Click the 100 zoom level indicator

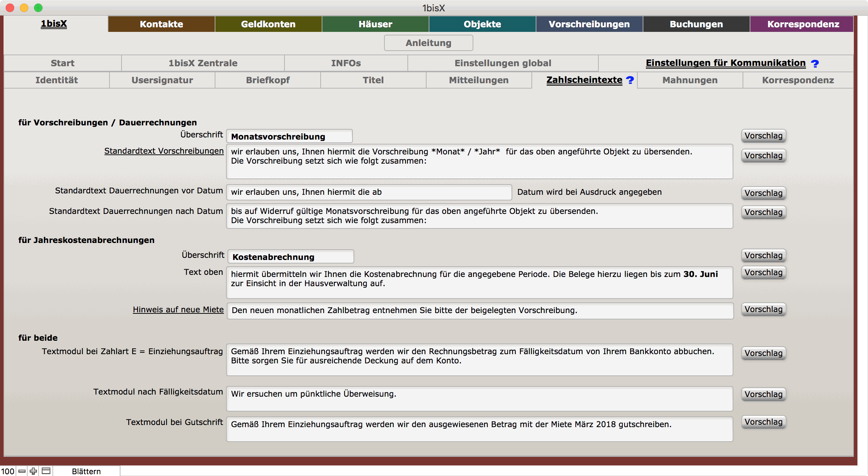click(7, 471)
